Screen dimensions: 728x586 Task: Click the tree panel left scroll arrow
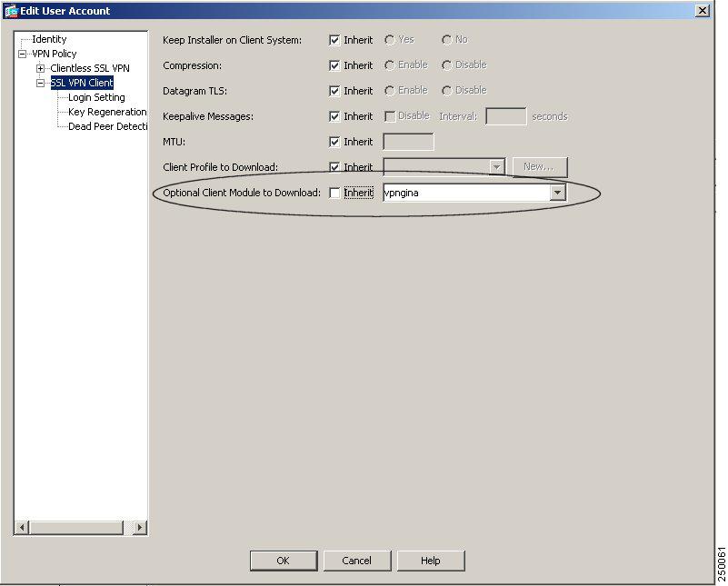[22, 528]
